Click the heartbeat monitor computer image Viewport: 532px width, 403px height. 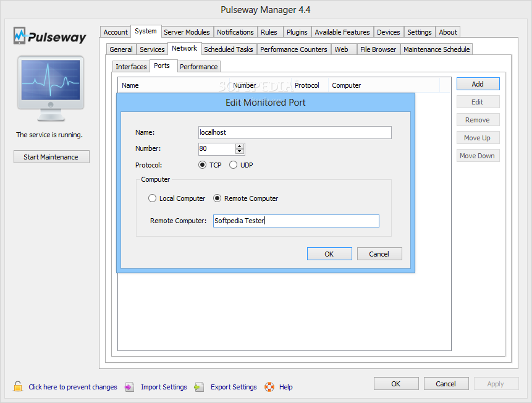click(51, 88)
